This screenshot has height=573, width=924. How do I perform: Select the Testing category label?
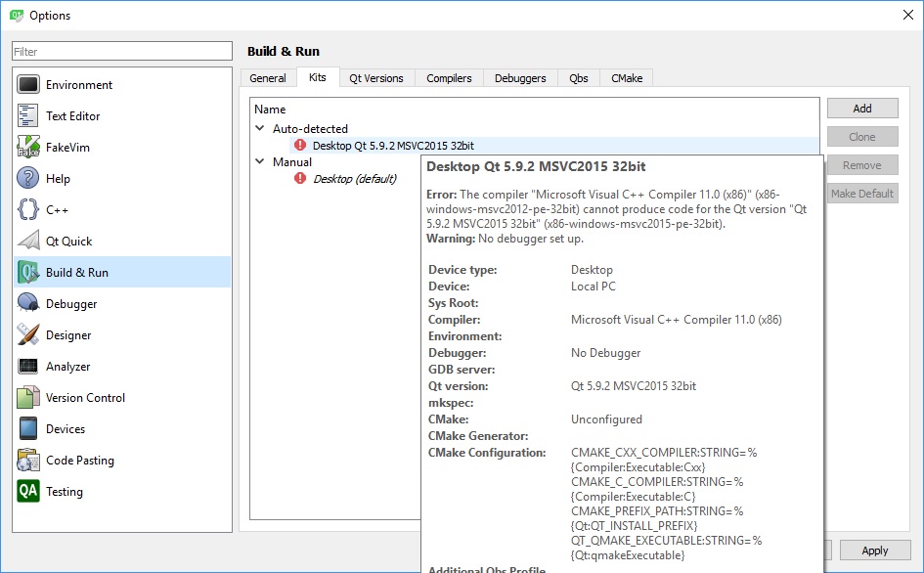click(65, 491)
